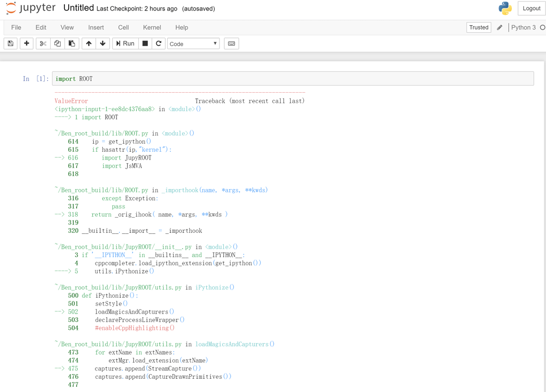Insert a new cell with the plus icon
Screen dimensions: 546x392
26,43
